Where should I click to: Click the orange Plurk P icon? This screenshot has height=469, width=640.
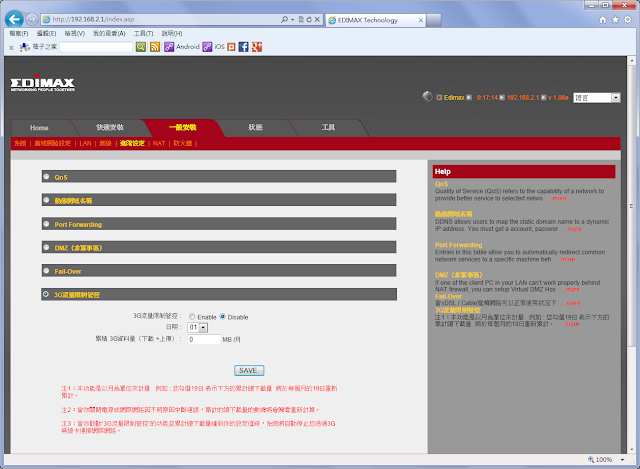(x=231, y=47)
